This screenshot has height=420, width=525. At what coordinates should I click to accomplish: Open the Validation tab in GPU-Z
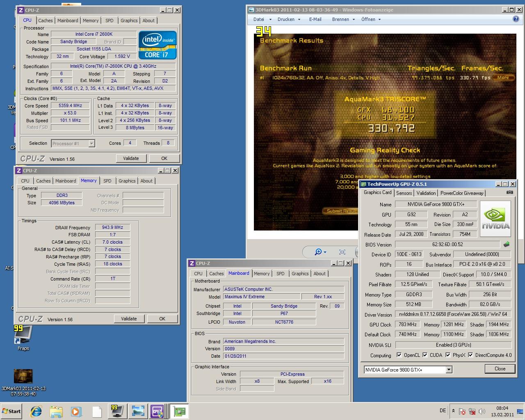pyautogui.click(x=426, y=193)
